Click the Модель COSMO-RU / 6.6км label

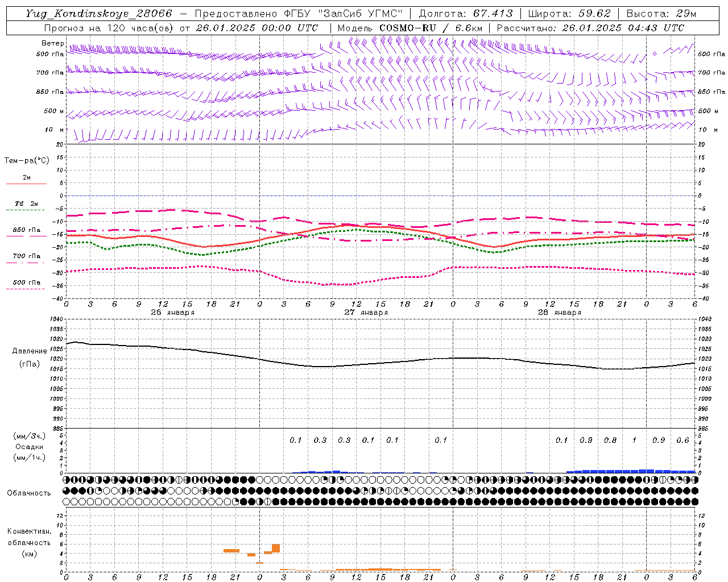[x=410, y=28]
